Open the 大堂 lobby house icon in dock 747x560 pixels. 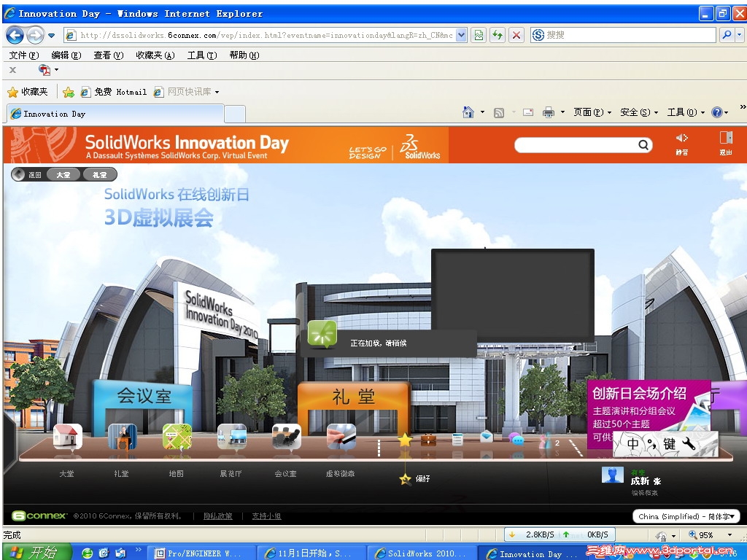point(67,436)
